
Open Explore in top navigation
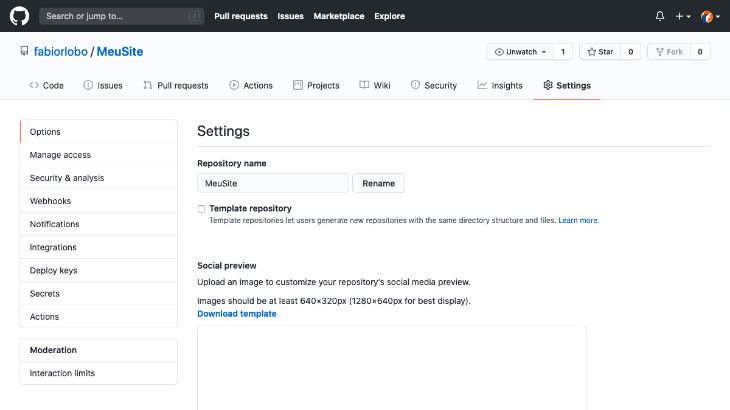390,16
